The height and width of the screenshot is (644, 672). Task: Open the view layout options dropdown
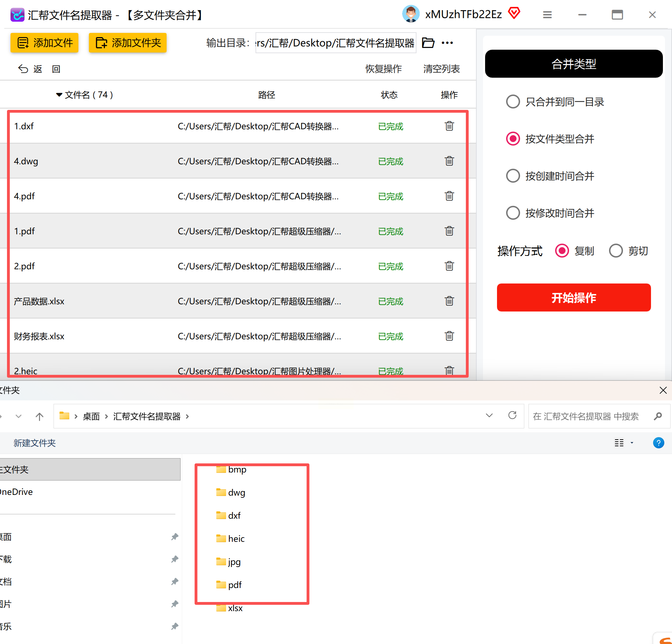(632, 443)
